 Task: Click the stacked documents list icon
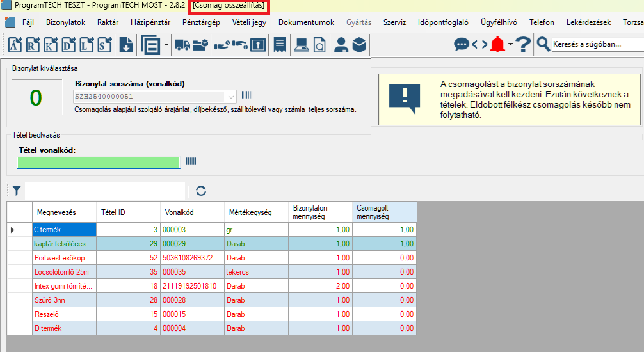tap(150, 45)
